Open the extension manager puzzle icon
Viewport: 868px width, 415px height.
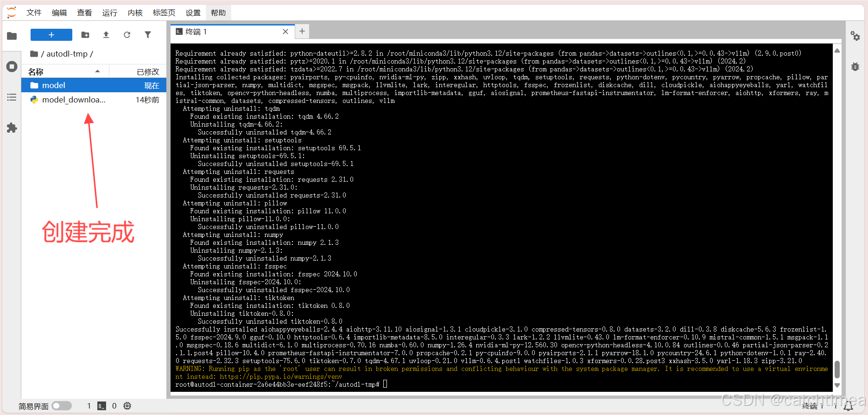[12, 128]
